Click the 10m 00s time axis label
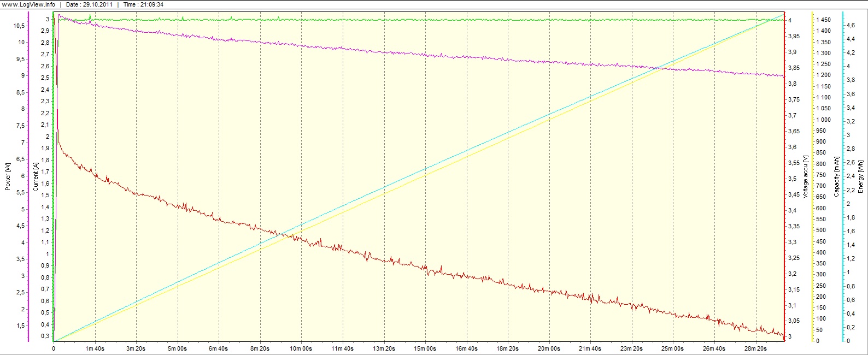 (x=301, y=348)
